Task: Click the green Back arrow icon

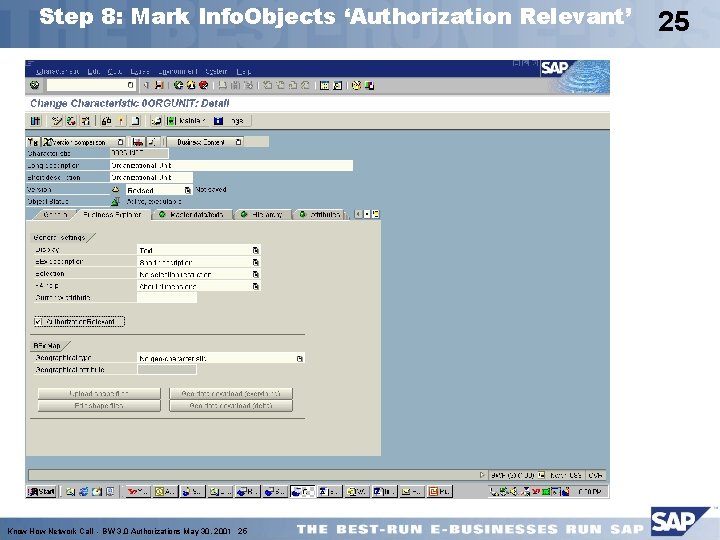Action: [x=179, y=85]
